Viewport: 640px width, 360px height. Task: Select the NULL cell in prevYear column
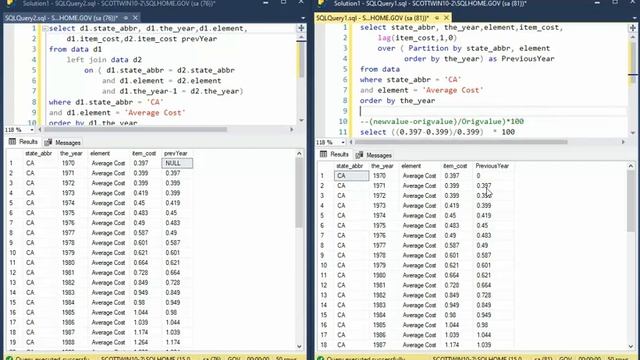177,163
